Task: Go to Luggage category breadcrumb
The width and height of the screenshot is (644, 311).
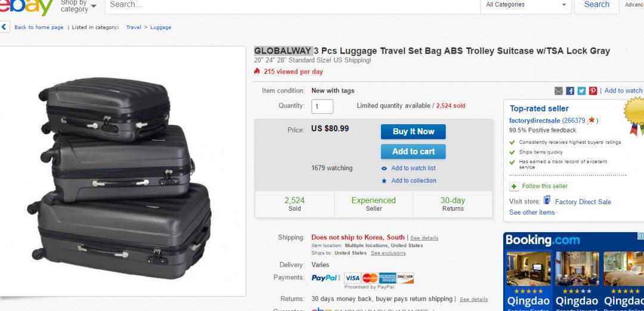Action: click(x=160, y=27)
